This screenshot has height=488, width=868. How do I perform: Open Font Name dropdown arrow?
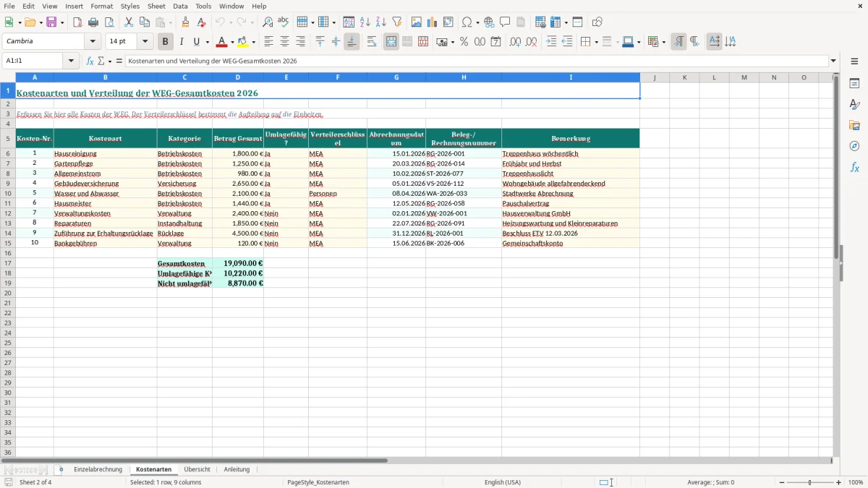click(x=93, y=42)
